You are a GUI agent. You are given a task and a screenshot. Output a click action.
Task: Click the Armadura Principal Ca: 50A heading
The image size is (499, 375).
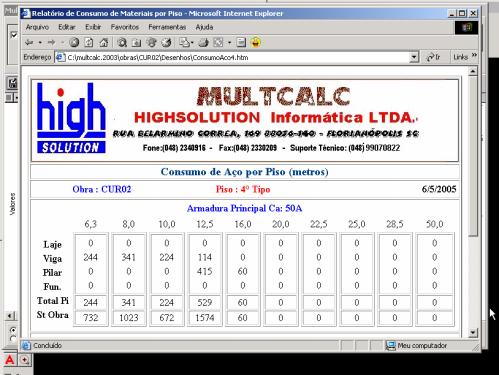pos(244,208)
